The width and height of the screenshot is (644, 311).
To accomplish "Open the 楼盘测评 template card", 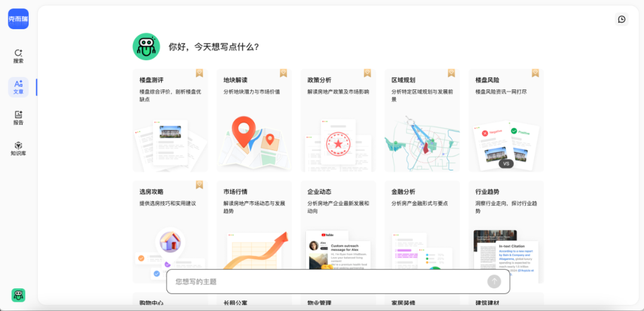I will [x=170, y=120].
